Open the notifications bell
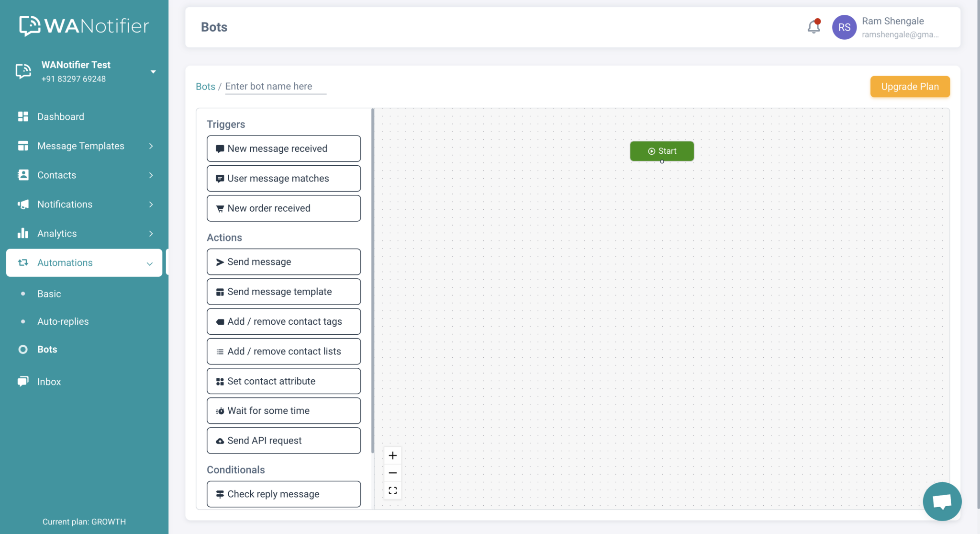Viewport: 980px width, 534px height. [x=813, y=27]
